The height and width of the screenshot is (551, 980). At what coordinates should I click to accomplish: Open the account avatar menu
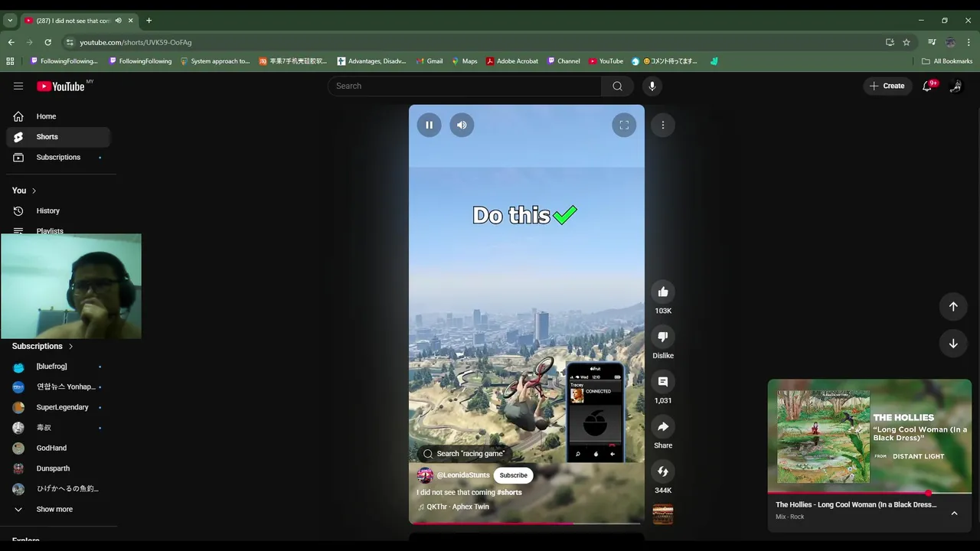(x=955, y=86)
